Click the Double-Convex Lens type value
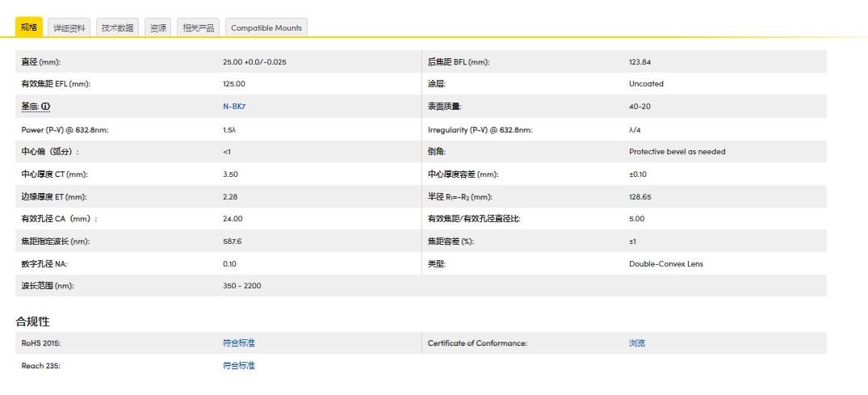The image size is (868, 395). [x=665, y=264]
